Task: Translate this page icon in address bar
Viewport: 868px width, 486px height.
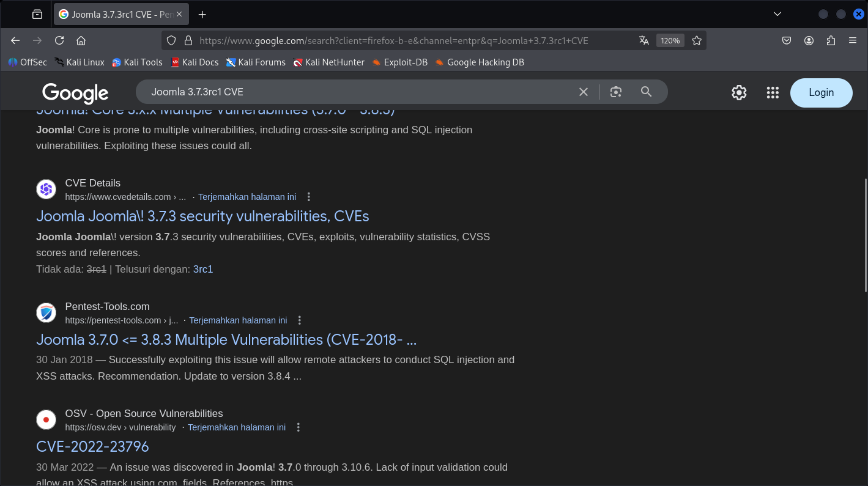Action: tap(644, 40)
